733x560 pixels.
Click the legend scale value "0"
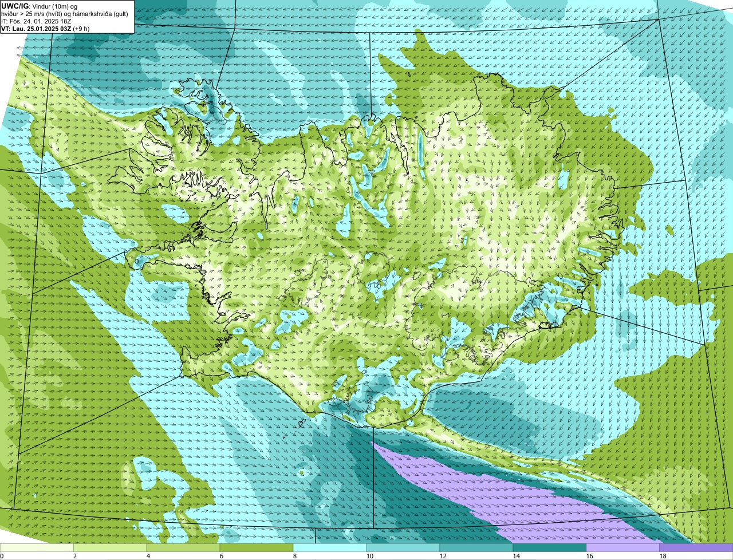click(2, 556)
